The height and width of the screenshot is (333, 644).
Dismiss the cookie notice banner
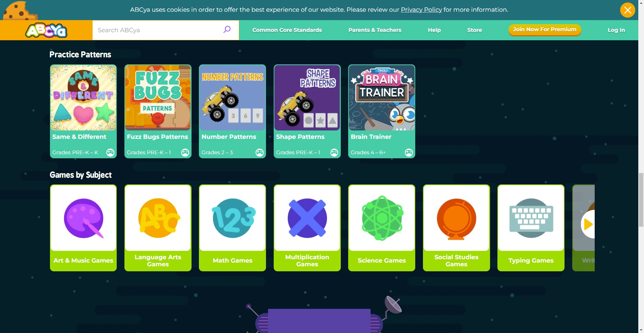point(627,10)
